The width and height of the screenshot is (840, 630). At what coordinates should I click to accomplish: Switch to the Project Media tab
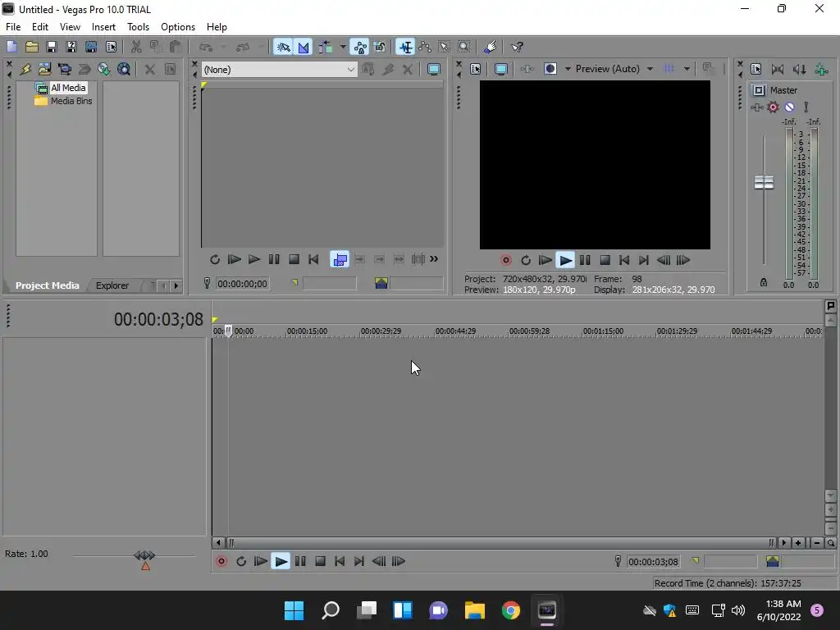pos(47,285)
